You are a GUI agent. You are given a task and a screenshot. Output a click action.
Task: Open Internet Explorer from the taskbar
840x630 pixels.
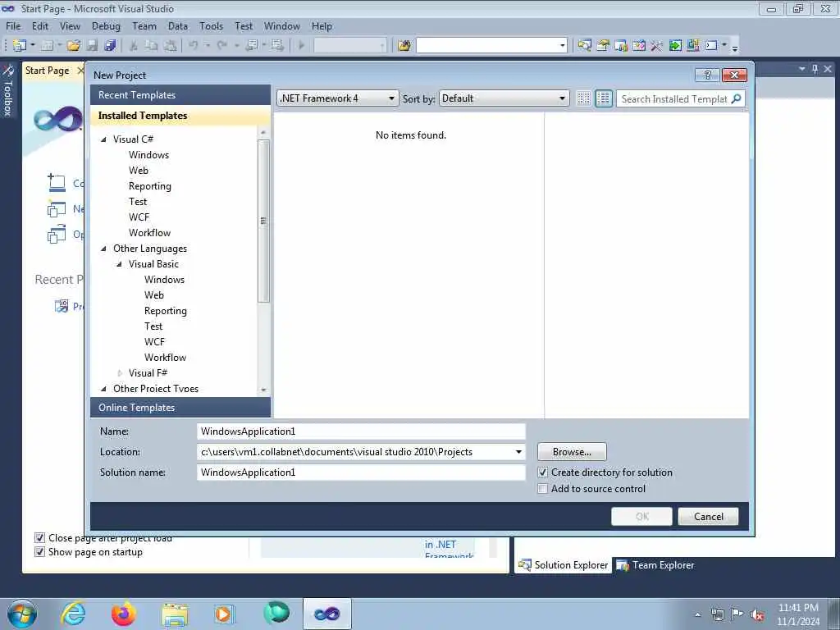tap(73, 614)
